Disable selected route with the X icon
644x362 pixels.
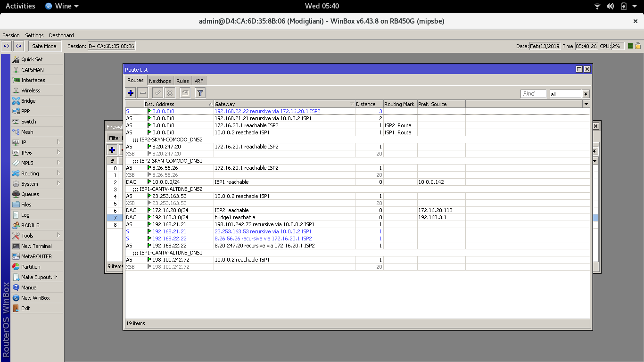click(x=169, y=92)
